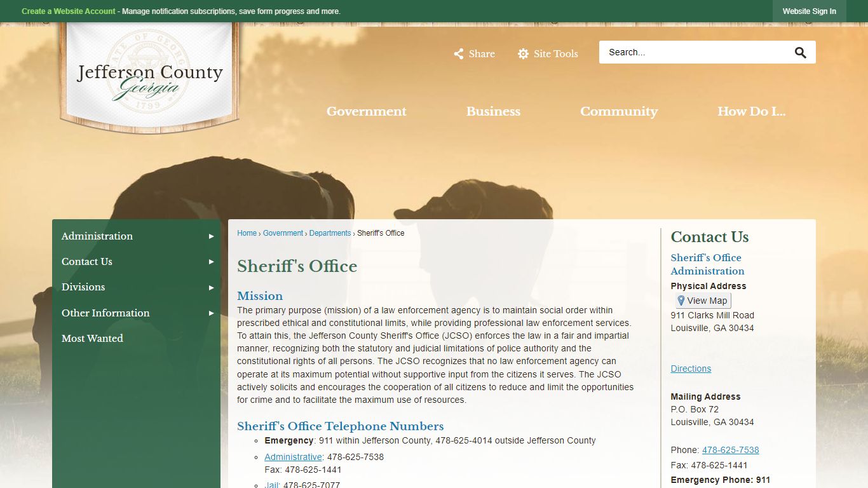
Task: Open the How Do I... menu
Action: (x=751, y=111)
